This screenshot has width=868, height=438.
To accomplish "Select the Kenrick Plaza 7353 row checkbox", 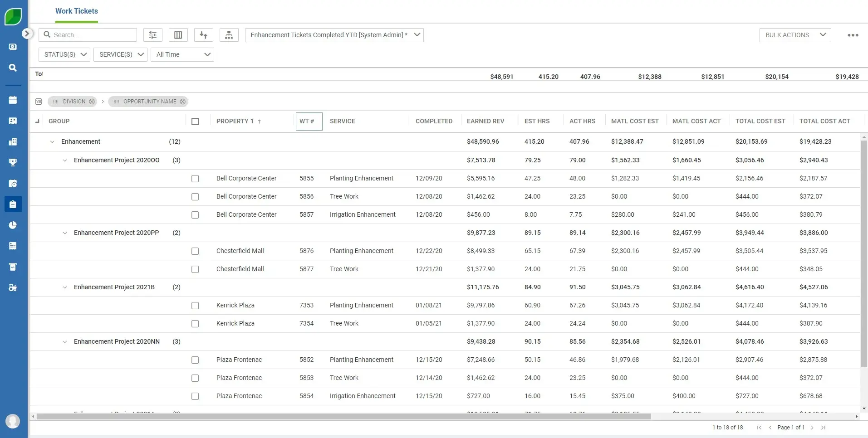I will pos(195,306).
